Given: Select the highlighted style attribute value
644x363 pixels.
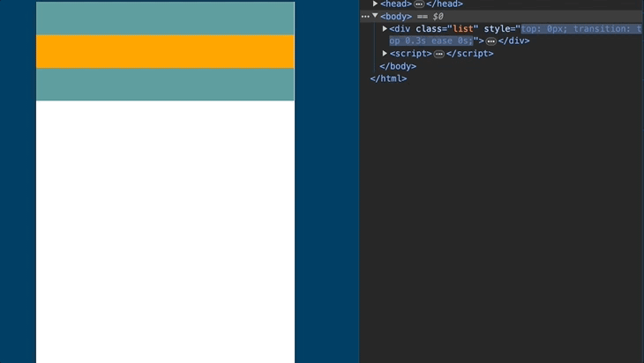Looking at the screenshot, I should click(x=515, y=35).
